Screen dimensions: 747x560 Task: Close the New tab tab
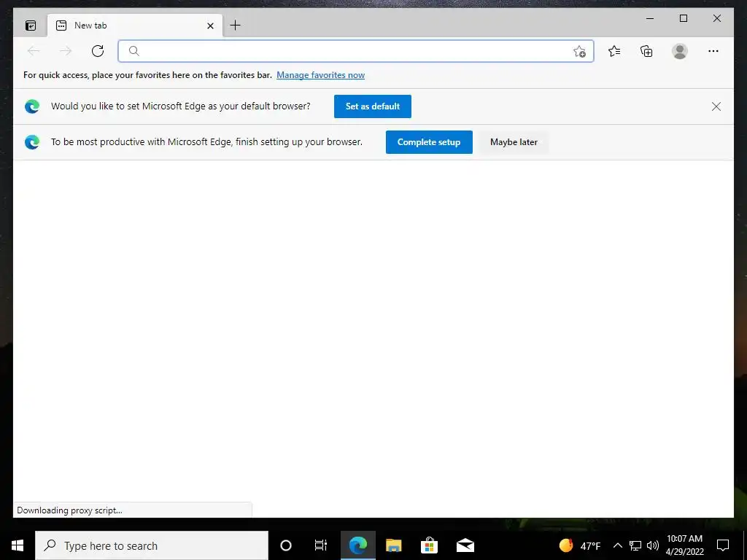coord(210,26)
